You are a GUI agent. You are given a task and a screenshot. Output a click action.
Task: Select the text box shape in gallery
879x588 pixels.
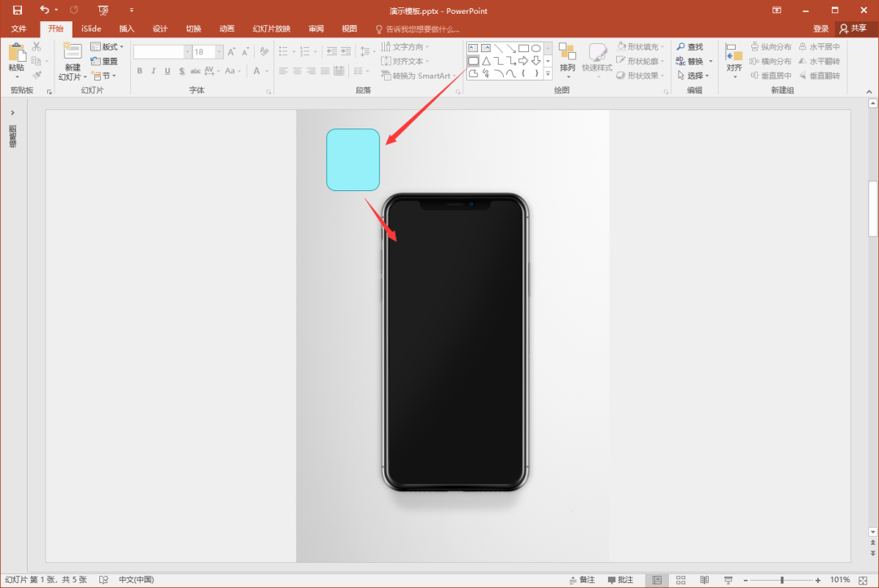473,48
